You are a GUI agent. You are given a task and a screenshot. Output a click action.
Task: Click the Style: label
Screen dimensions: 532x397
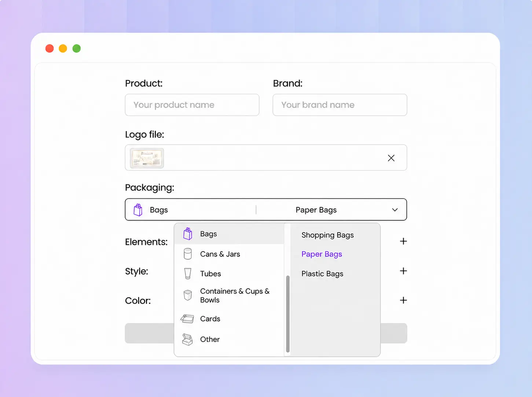(x=136, y=271)
